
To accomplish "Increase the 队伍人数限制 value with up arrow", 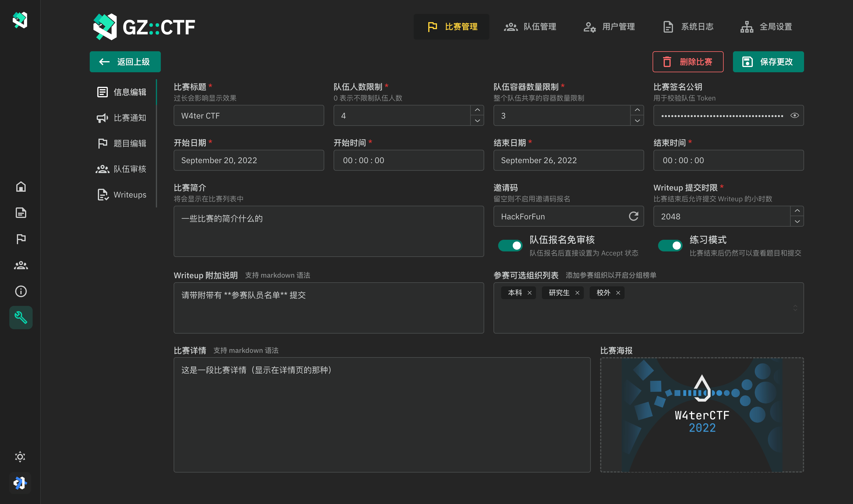I will [477, 110].
